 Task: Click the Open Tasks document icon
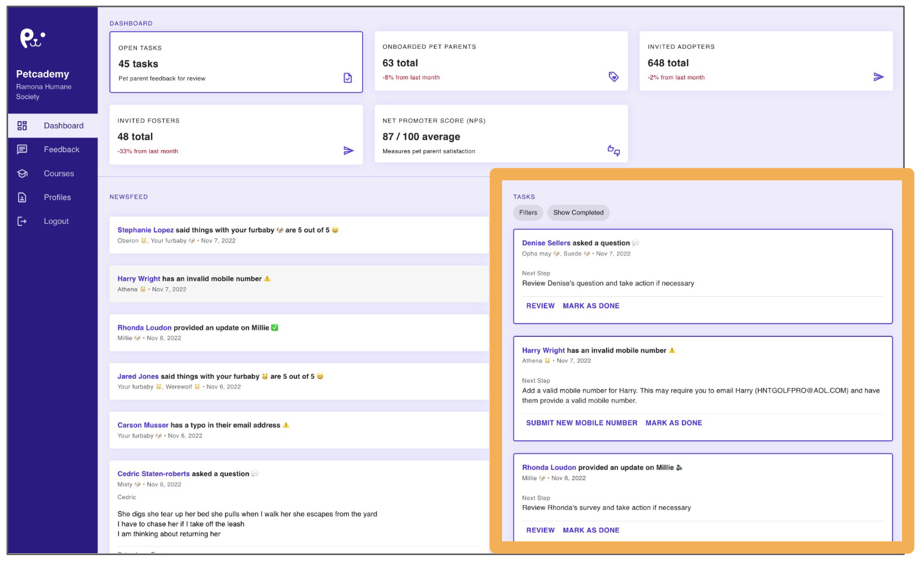348,78
